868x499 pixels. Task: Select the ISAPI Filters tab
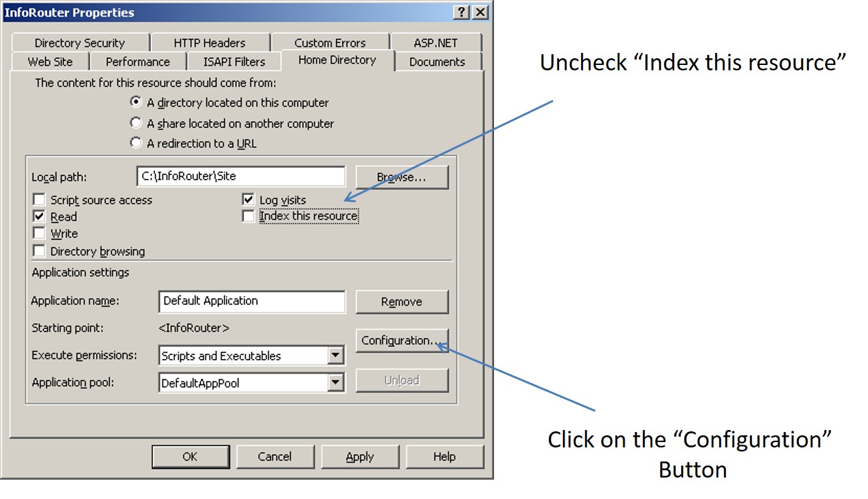click(235, 62)
